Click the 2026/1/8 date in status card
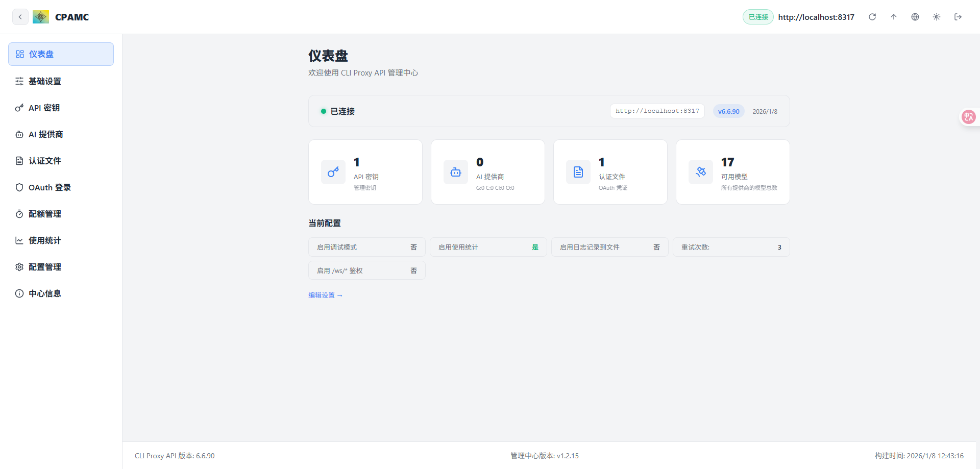This screenshot has width=980, height=469. point(765,111)
